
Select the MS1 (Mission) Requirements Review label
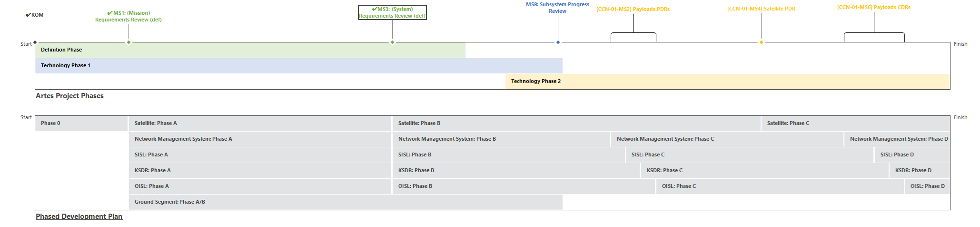129,16
